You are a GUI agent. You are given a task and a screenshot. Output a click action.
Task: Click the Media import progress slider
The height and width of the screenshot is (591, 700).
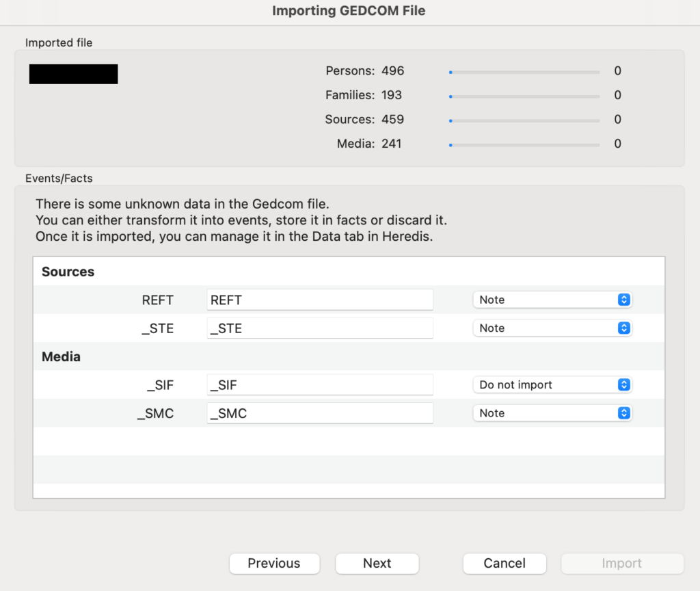click(x=524, y=144)
